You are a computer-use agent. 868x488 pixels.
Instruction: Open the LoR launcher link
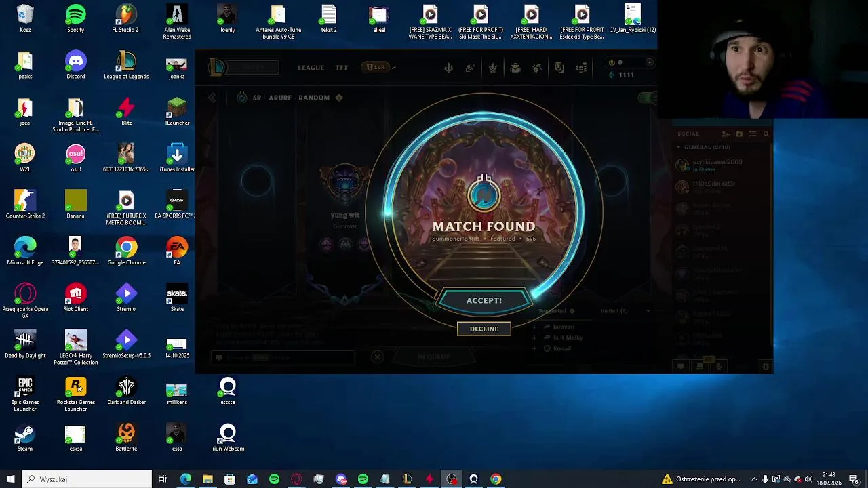click(x=378, y=68)
